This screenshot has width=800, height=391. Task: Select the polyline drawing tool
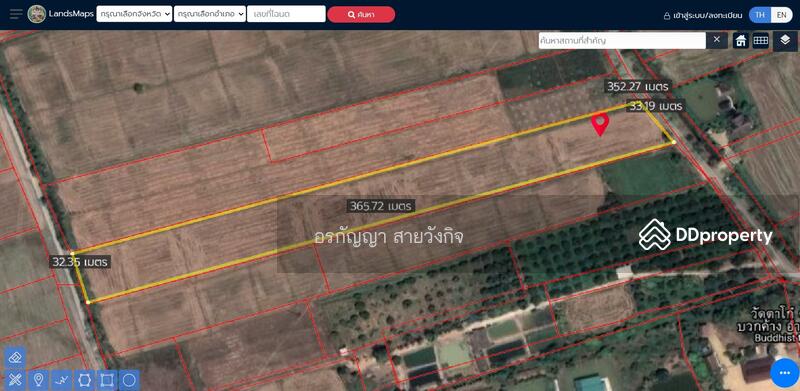(61, 380)
